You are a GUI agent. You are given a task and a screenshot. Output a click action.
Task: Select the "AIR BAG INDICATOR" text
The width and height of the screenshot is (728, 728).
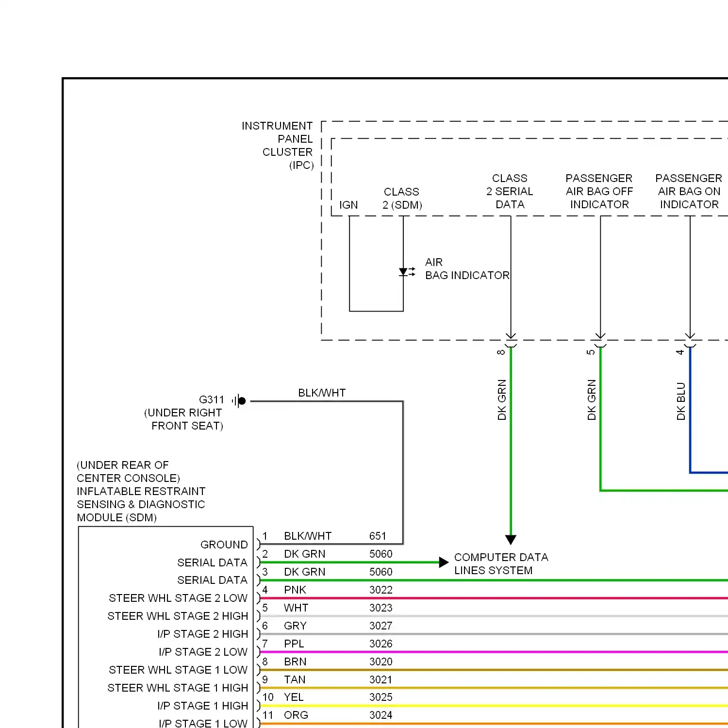coord(467,269)
